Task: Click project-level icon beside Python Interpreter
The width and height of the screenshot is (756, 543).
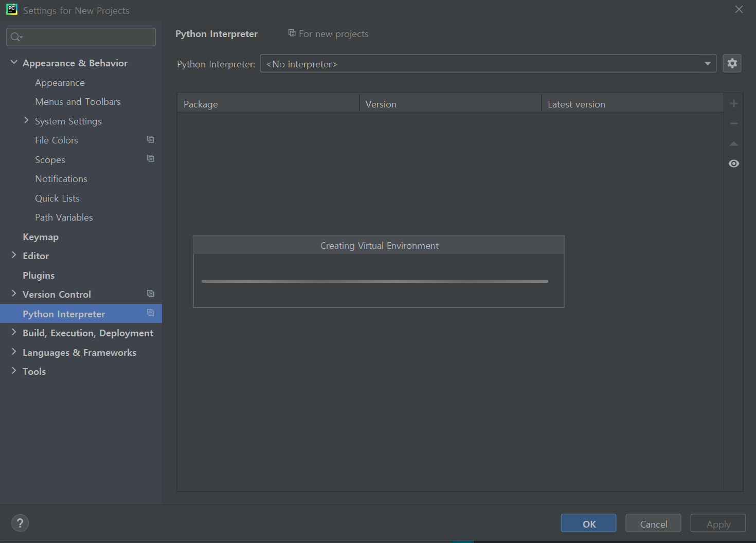Action: click(x=151, y=313)
